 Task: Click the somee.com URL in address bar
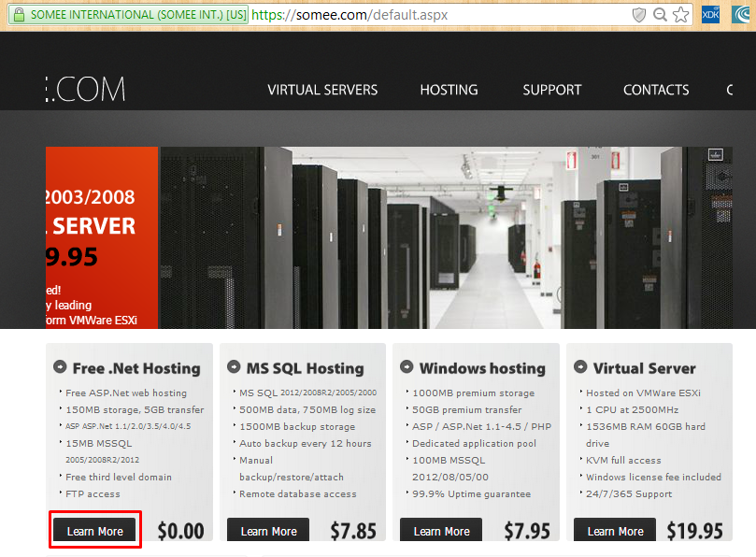point(349,15)
